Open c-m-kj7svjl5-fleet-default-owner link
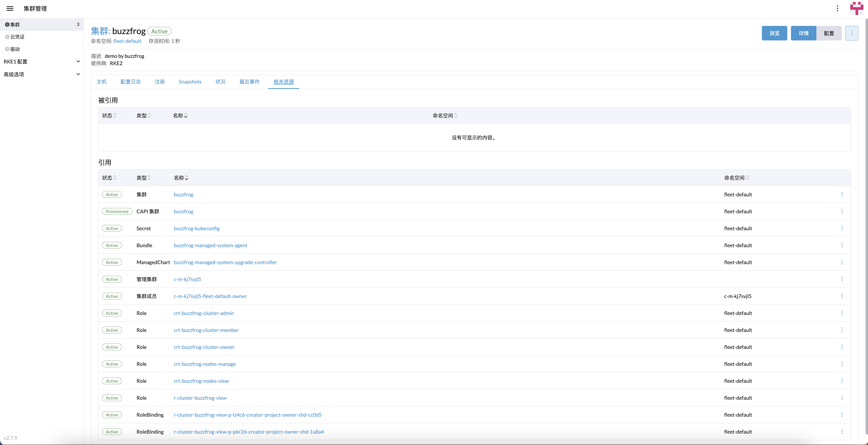Image resolution: width=868 pixels, height=445 pixels. point(210,296)
